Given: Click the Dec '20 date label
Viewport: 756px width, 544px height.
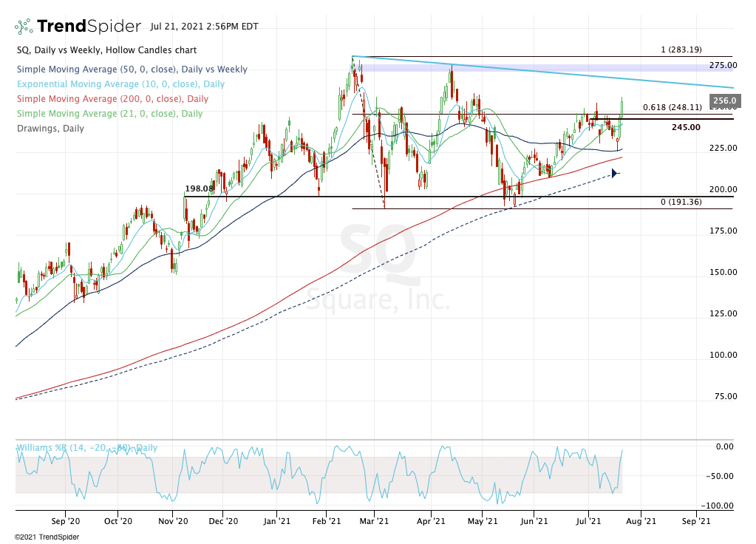Looking at the screenshot, I should pyautogui.click(x=224, y=521).
